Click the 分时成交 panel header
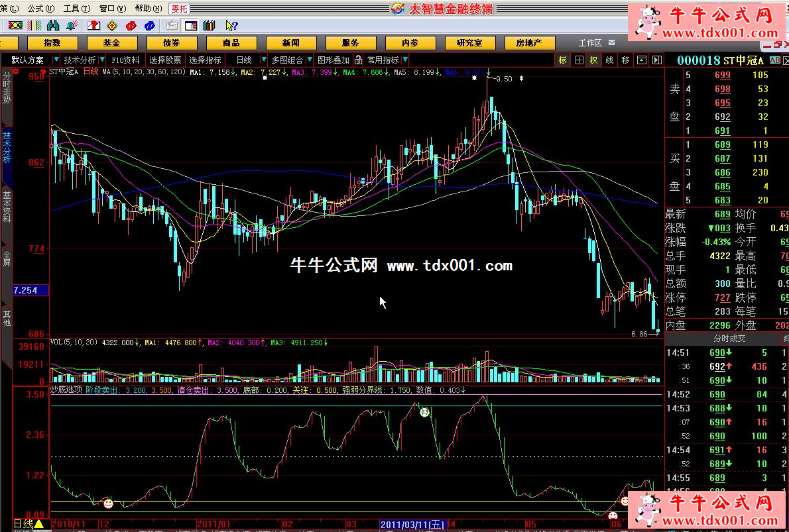This screenshot has width=789, height=532. tap(729, 339)
